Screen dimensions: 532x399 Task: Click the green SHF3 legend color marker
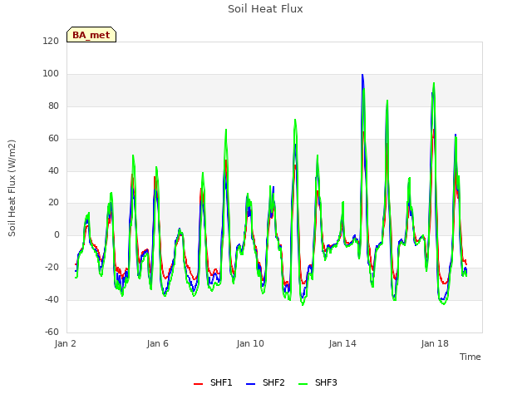[303, 384]
